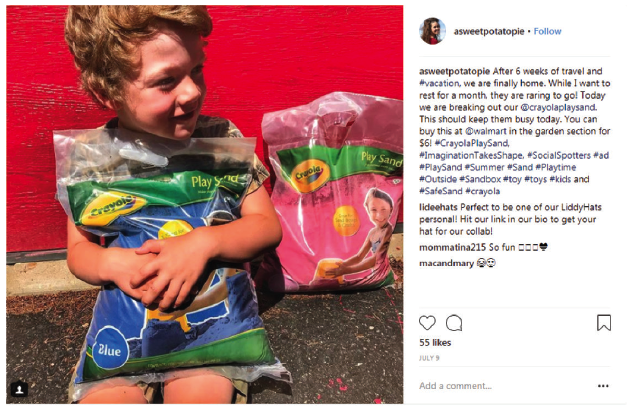Open the #vacation hashtag
This screenshot has width=641, height=413.
[439, 83]
